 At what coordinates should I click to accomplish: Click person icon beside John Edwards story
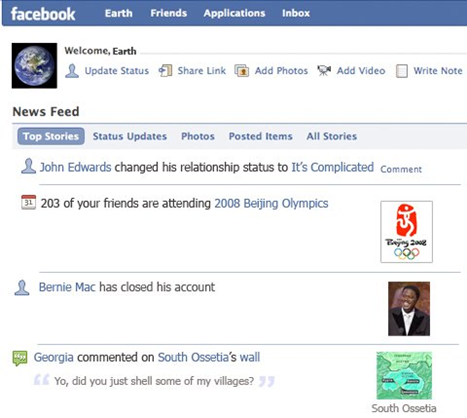28,166
